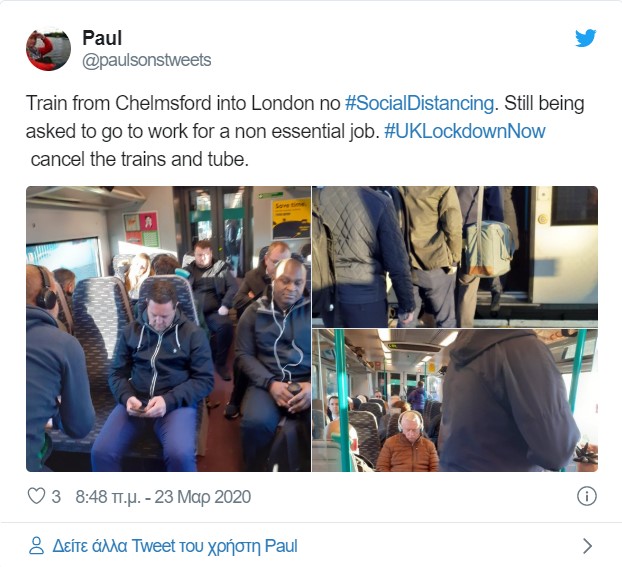Click the Twitter bird logo
The height and width of the screenshot is (567, 622).
point(586,38)
